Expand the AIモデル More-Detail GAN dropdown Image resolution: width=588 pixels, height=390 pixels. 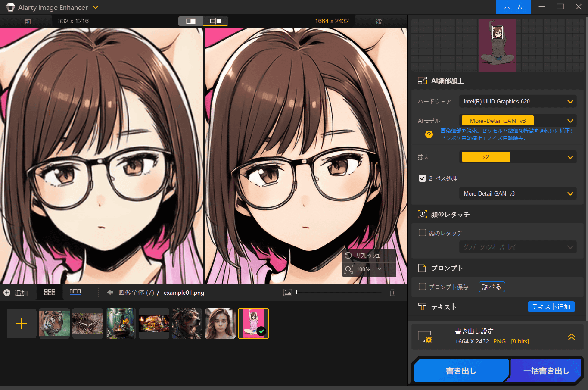517,121
